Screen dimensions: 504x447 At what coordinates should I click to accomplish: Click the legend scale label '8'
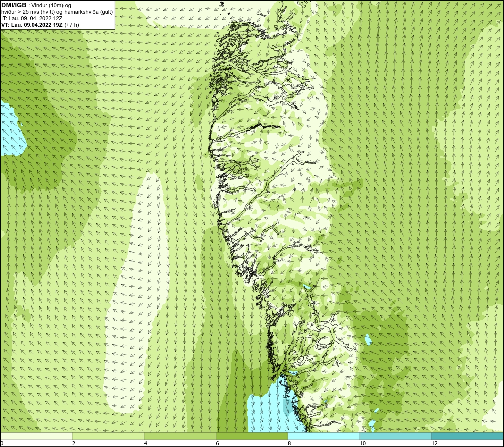coord(290,443)
